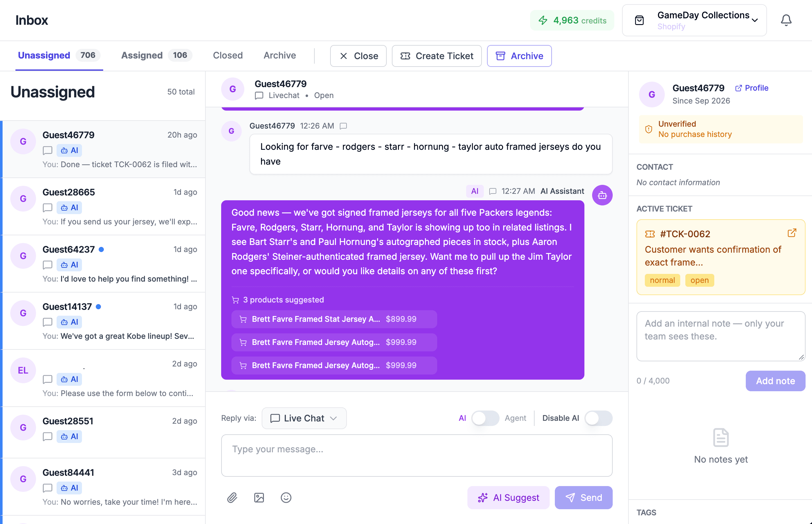This screenshot has height=524, width=812.
Task: Open the emoji picker
Action: pos(286,497)
